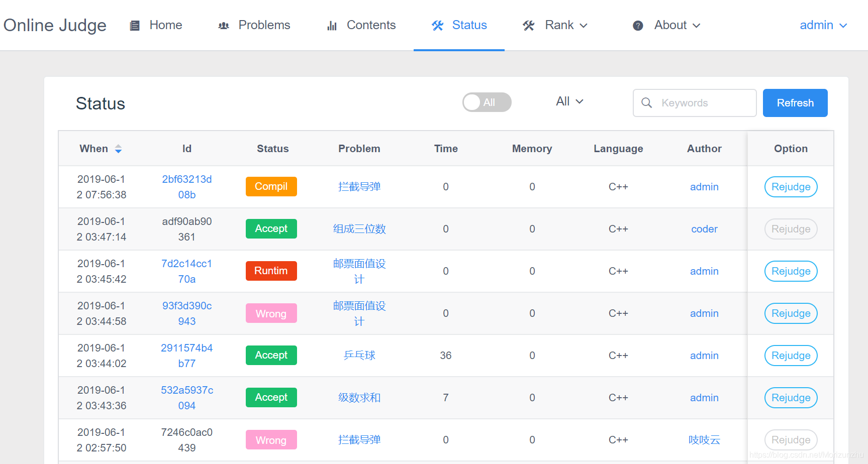Sort by When using sort arrows
This screenshot has width=868, height=464.
118,149
